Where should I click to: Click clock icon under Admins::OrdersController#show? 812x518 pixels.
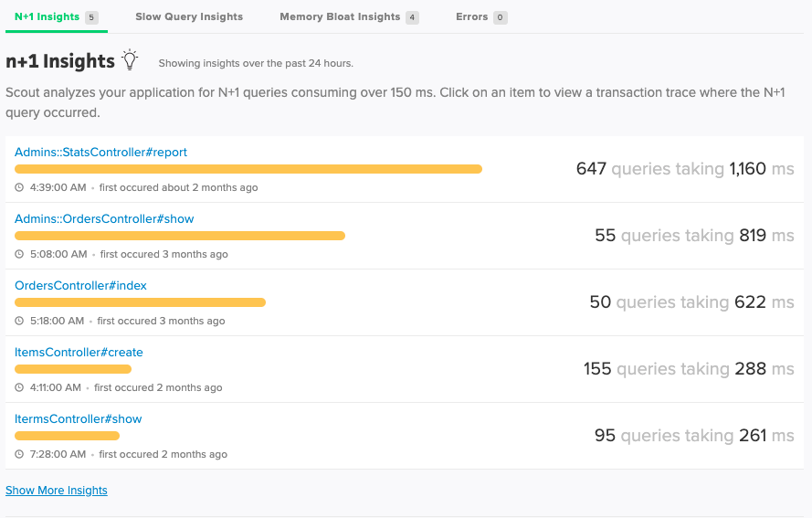click(x=19, y=255)
